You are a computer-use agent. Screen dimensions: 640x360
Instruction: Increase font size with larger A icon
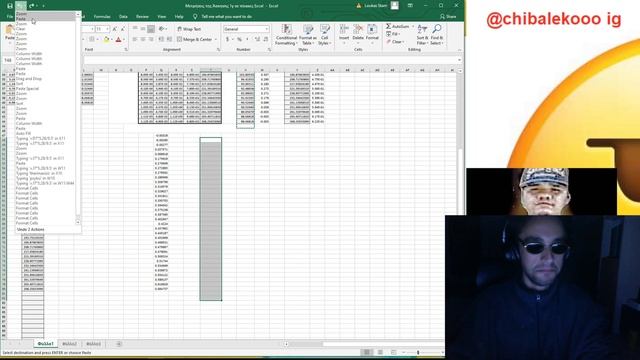(x=115, y=29)
